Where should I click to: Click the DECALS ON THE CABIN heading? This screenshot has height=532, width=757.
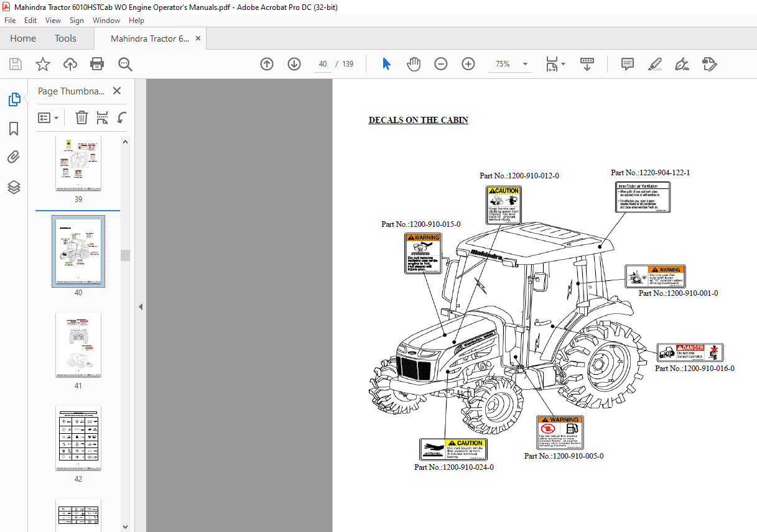[418, 121]
